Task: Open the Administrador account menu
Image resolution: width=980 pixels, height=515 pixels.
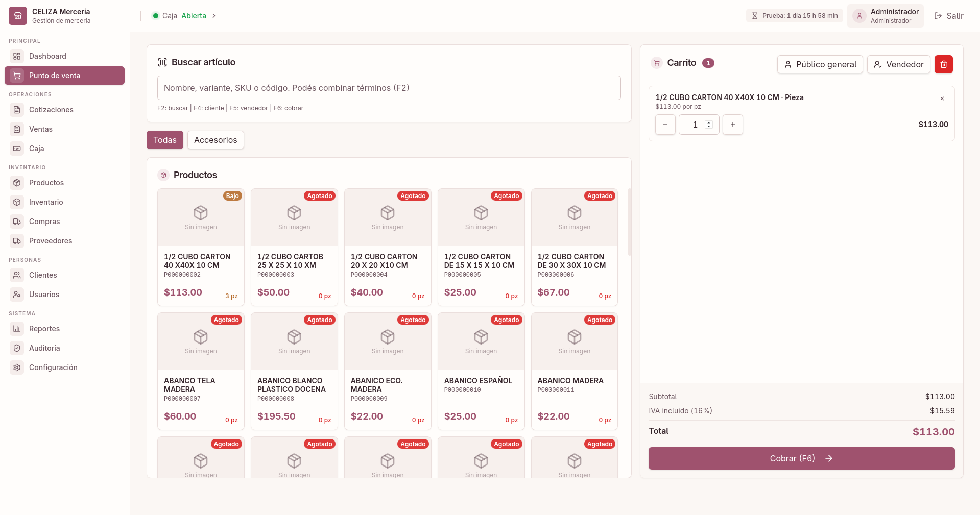Action: pos(886,16)
